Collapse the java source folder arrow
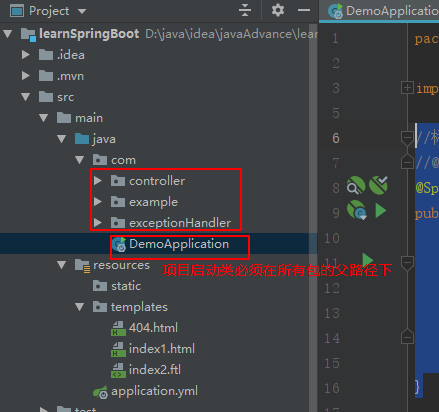 click(x=62, y=139)
